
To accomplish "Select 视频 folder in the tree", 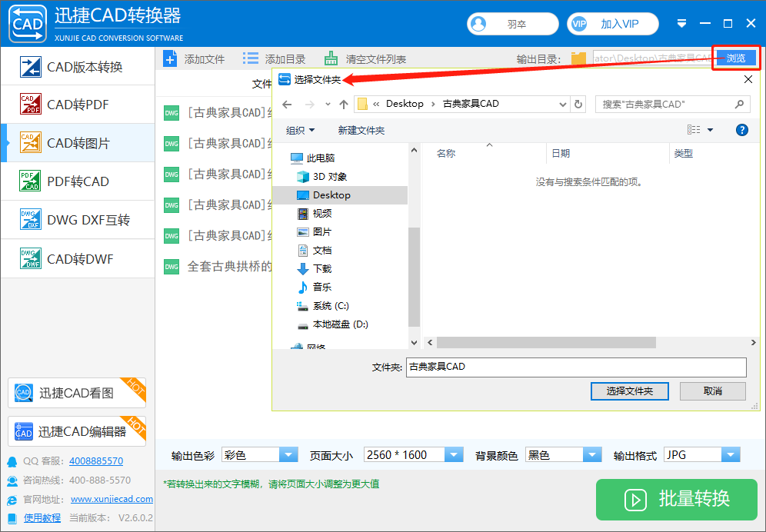I will pyautogui.click(x=322, y=214).
